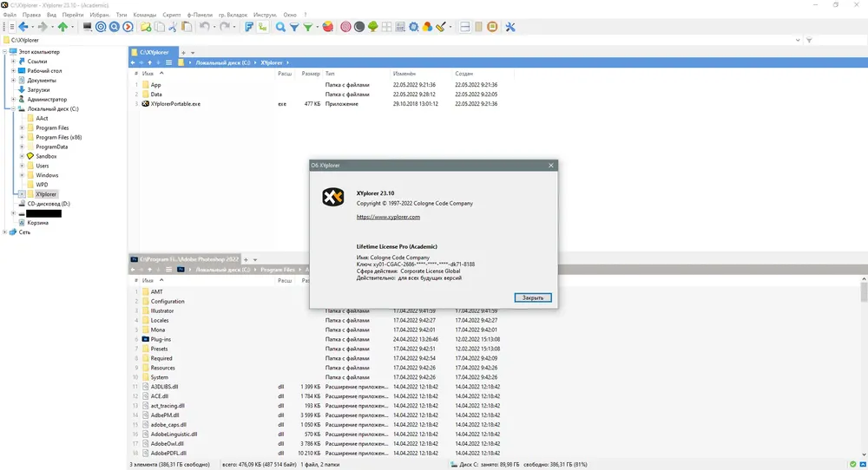Select Sandbox folder in tree

(x=46, y=156)
